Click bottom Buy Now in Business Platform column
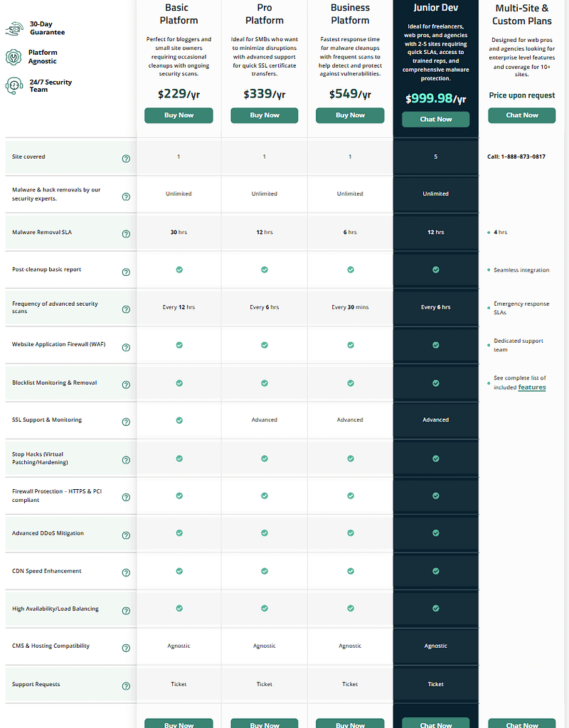The image size is (569, 728). coord(350,723)
